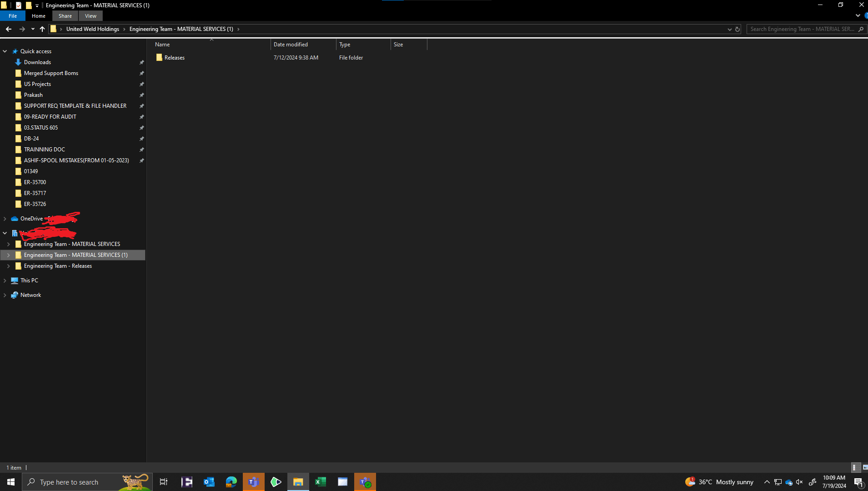Refresh the current folder view
The image size is (868, 491).
(738, 29)
